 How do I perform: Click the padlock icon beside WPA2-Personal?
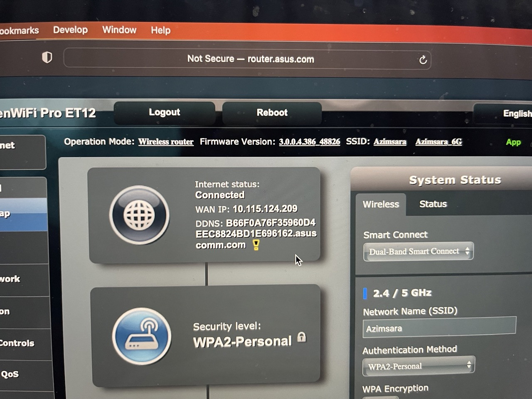click(302, 337)
